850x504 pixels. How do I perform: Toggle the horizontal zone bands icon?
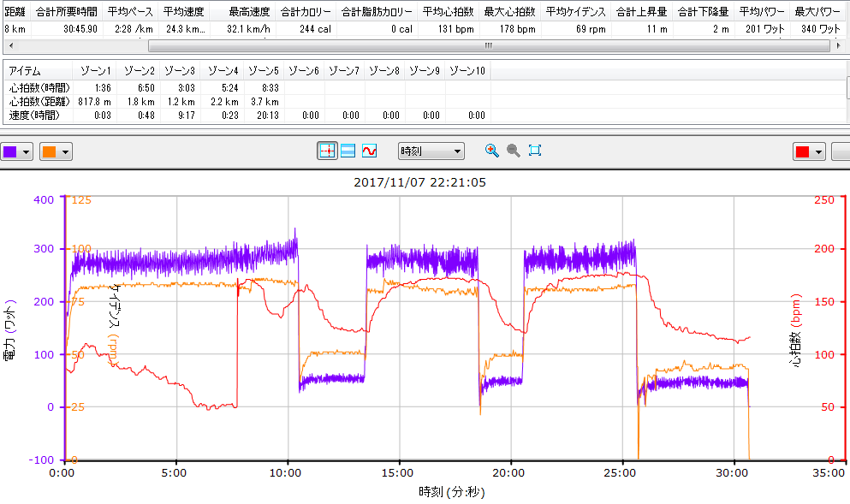[348, 151]
